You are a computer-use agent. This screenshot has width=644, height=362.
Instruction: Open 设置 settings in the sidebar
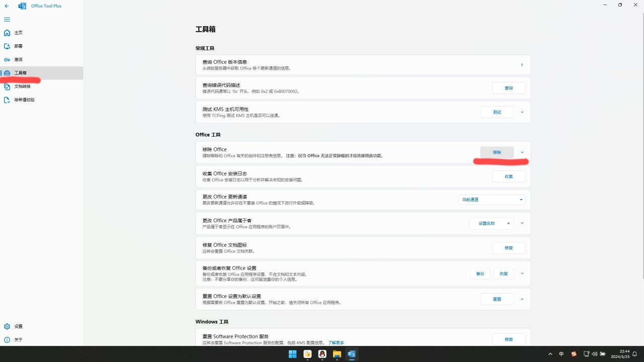pos(41,326)
